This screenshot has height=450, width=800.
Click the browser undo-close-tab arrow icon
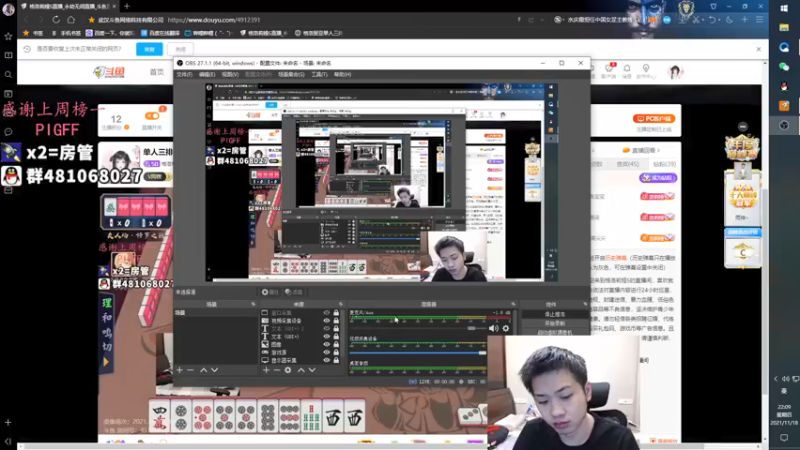point(712,20)
